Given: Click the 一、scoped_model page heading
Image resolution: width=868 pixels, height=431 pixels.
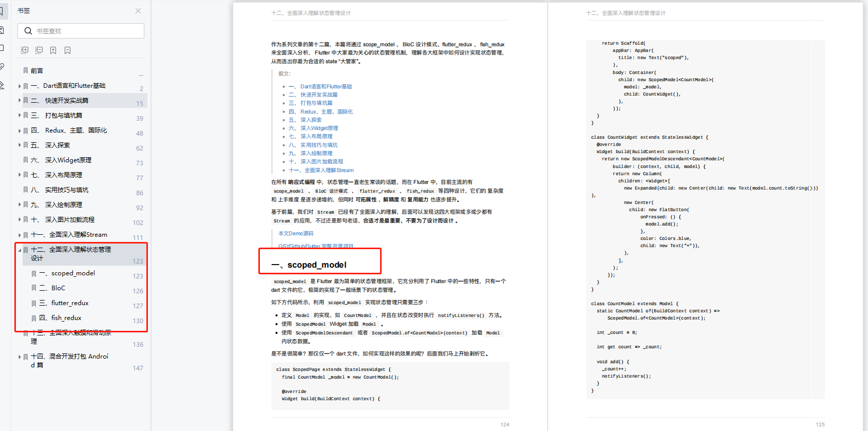Looking at the screenshot, I should click(x=309, y=265).
